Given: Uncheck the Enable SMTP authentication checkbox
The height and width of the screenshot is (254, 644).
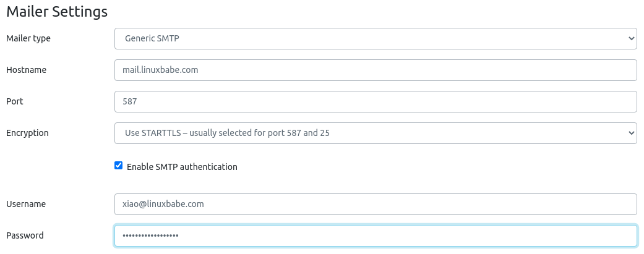Looking at the screenshot, I should point(119,166).
